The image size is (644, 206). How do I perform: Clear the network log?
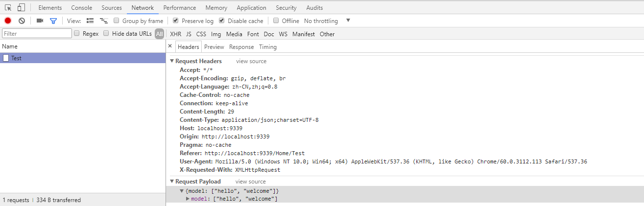tap(22, 21)
